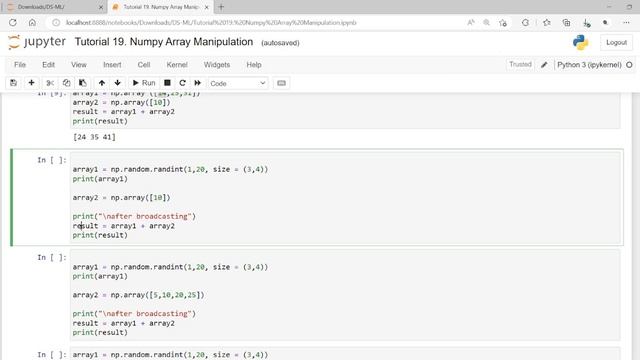Run the selected cell
Viewport: 640px width, 360px height.
(x=144, y=83)
